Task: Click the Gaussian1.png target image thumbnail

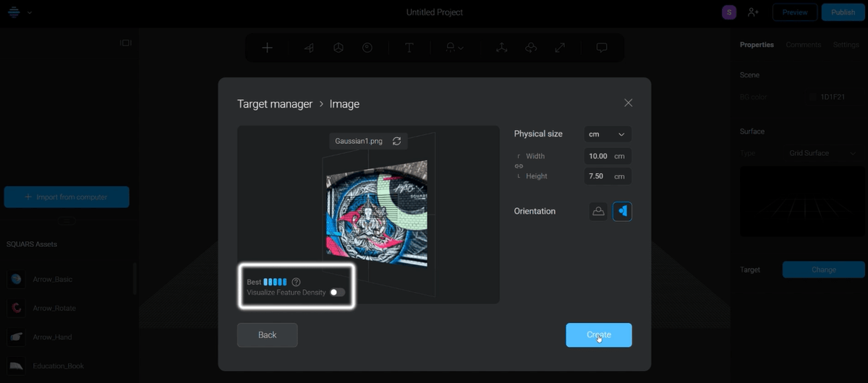Action: pos(376,212)
